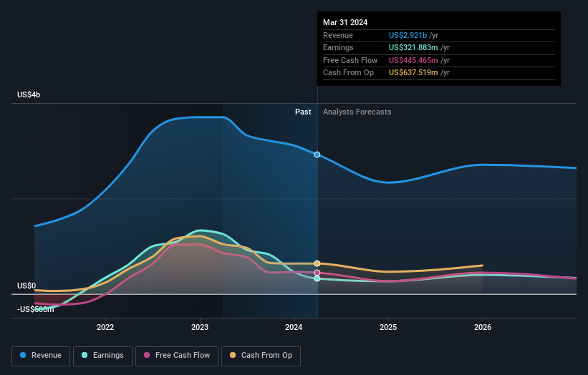
Task: Click the 2024 x-axis label
Action: tap(294, 327)
